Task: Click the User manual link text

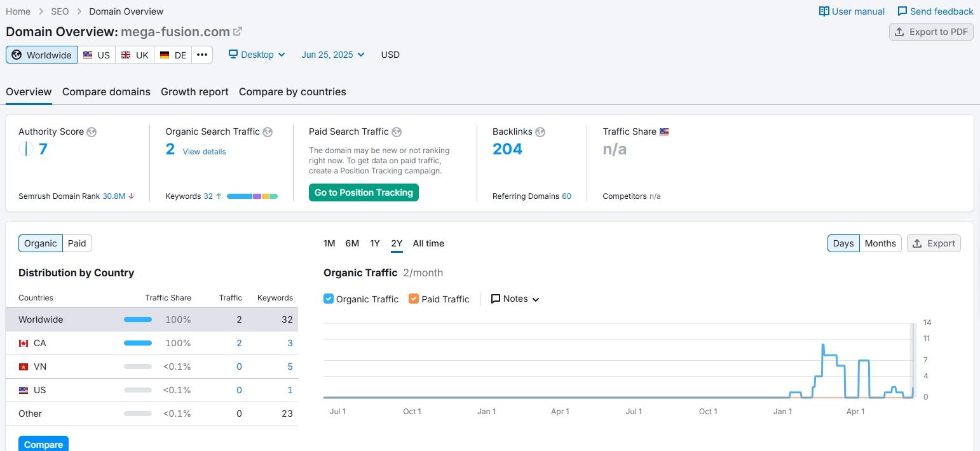Action: [858, 11]
